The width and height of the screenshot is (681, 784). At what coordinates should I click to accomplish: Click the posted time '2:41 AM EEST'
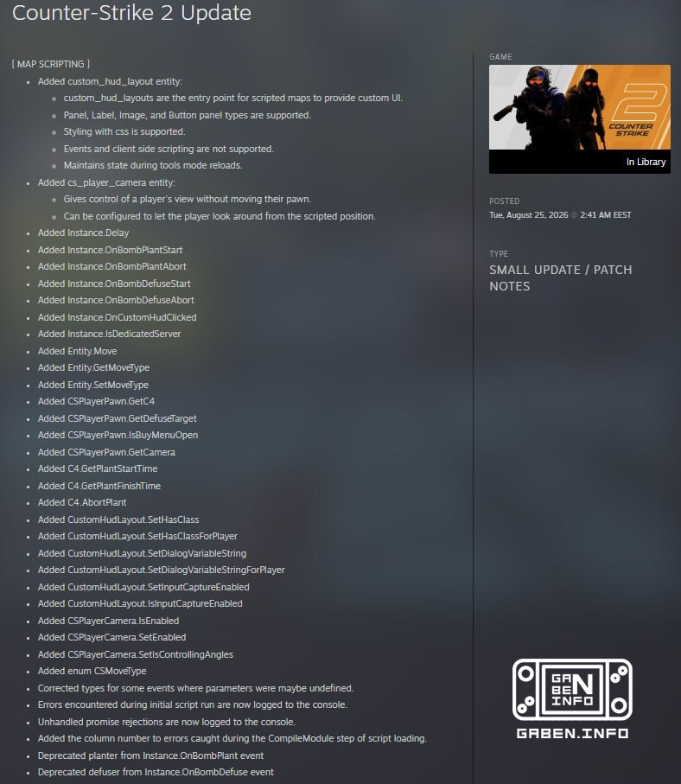(x=606, y=215)
